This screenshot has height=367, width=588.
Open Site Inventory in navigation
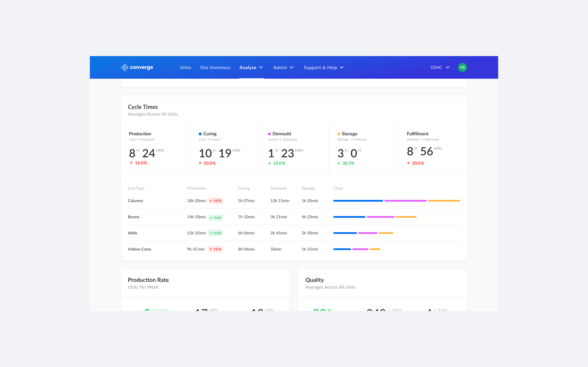tap(215, 67)
